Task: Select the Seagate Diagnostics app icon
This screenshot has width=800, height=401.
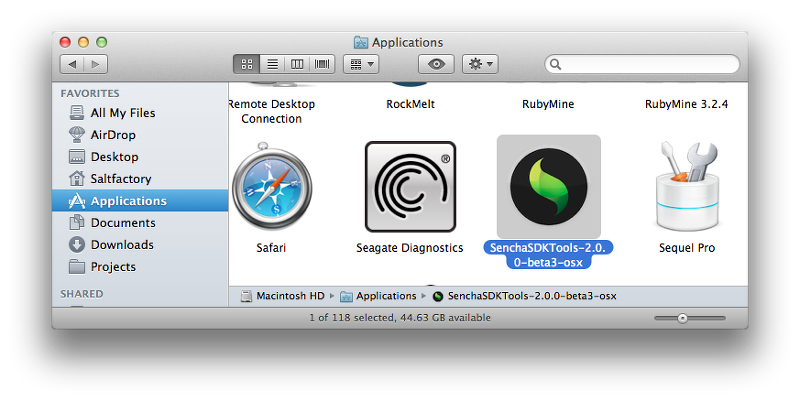Action: [x=410, y=187]
